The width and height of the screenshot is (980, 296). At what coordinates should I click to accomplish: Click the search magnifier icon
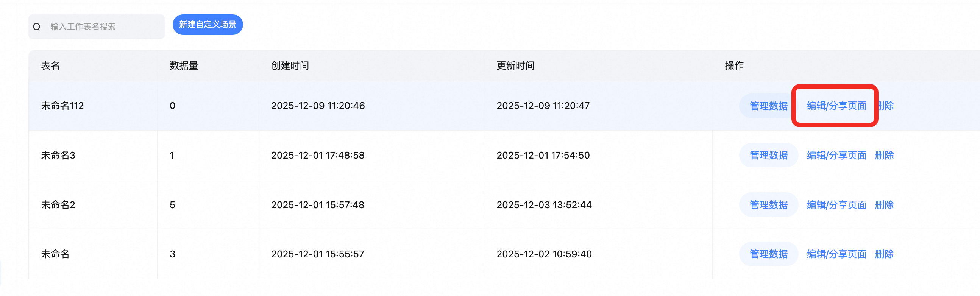click(x=36, y=27)
